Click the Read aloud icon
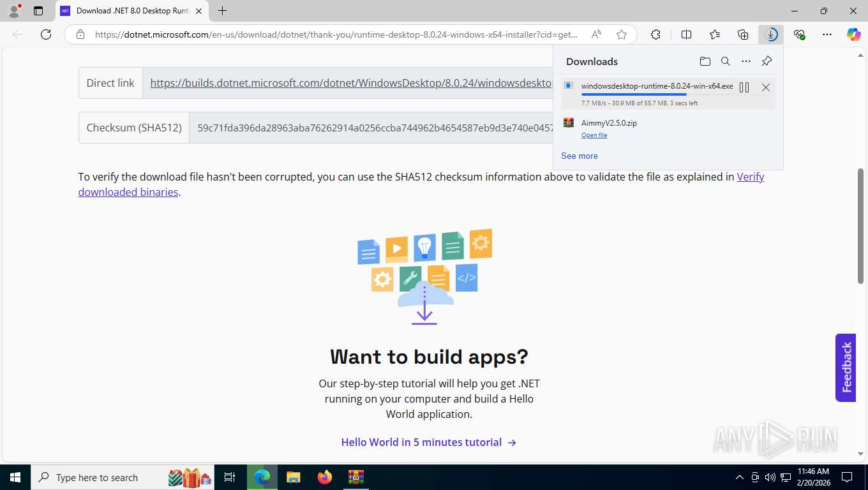868x490 pixels. [x=596, y=34]
